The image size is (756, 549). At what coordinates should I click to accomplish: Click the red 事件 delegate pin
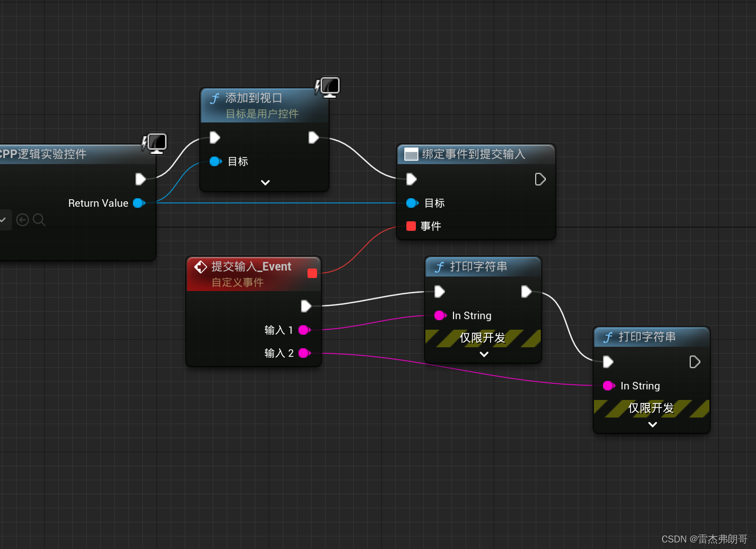411,226
